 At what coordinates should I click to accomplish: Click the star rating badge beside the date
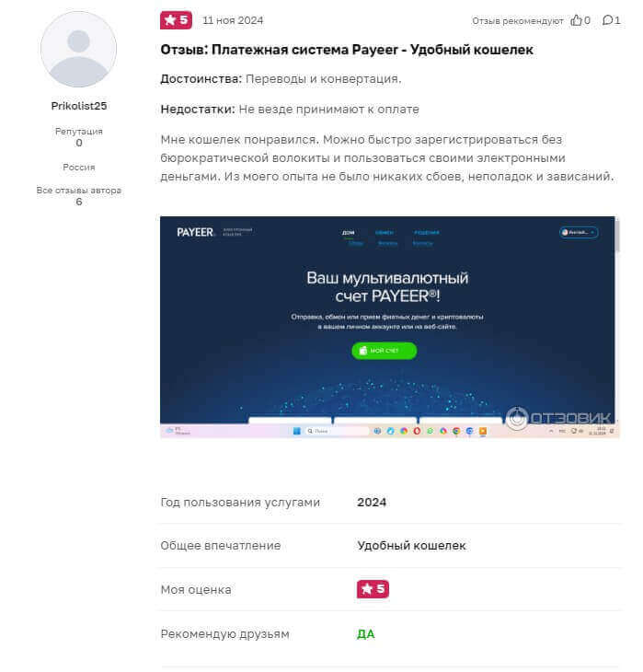(176, 20)
